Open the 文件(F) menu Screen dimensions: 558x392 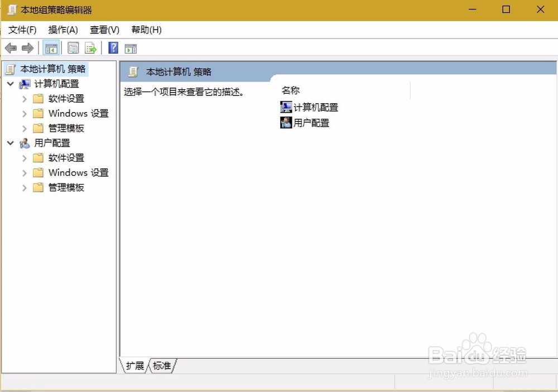pyautogui.click(x=22, y=30)
